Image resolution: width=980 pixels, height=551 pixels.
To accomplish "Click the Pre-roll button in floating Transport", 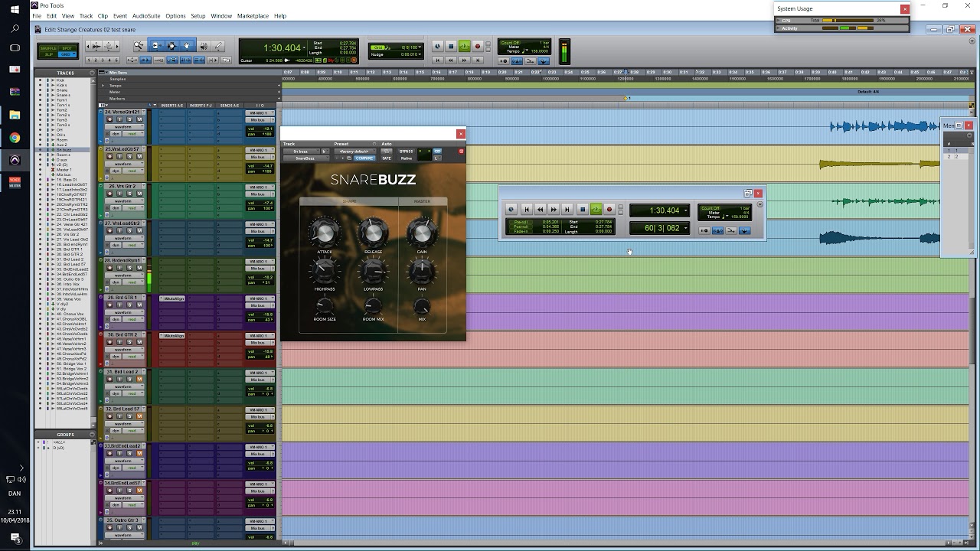I will click(x=521, y=221).
